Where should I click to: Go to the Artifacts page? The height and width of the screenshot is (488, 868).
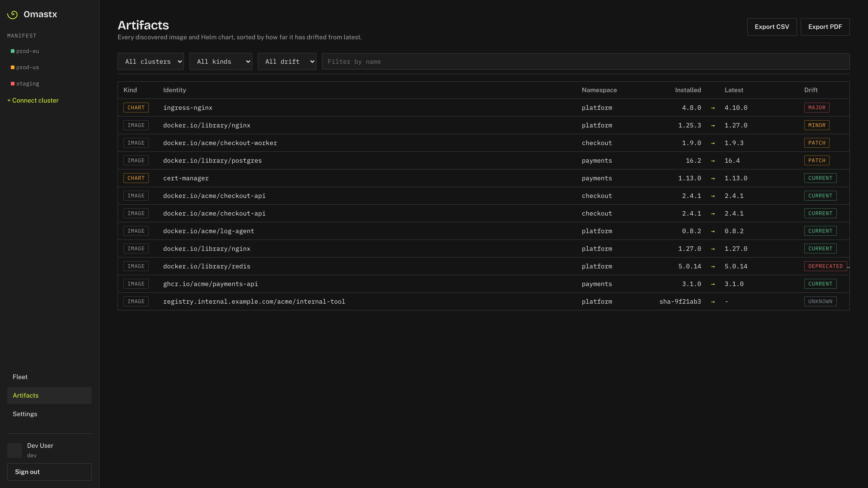click(50, 395)
